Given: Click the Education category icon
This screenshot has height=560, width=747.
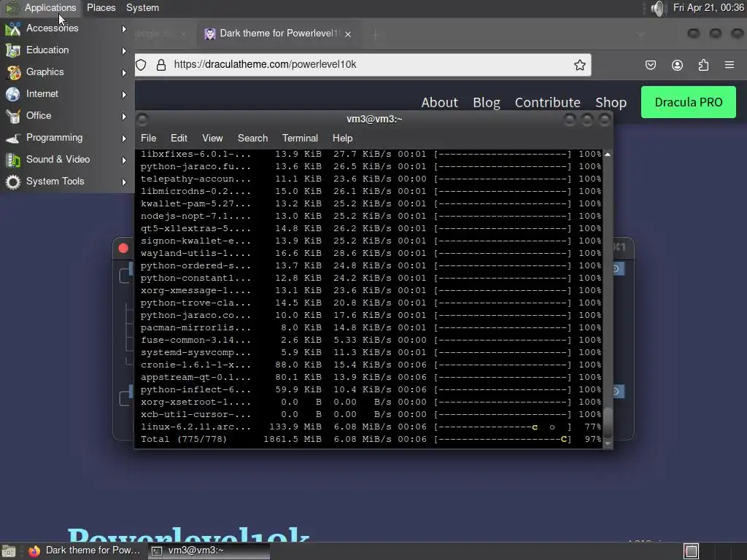Looking at the screenshot, I should 13,50.
